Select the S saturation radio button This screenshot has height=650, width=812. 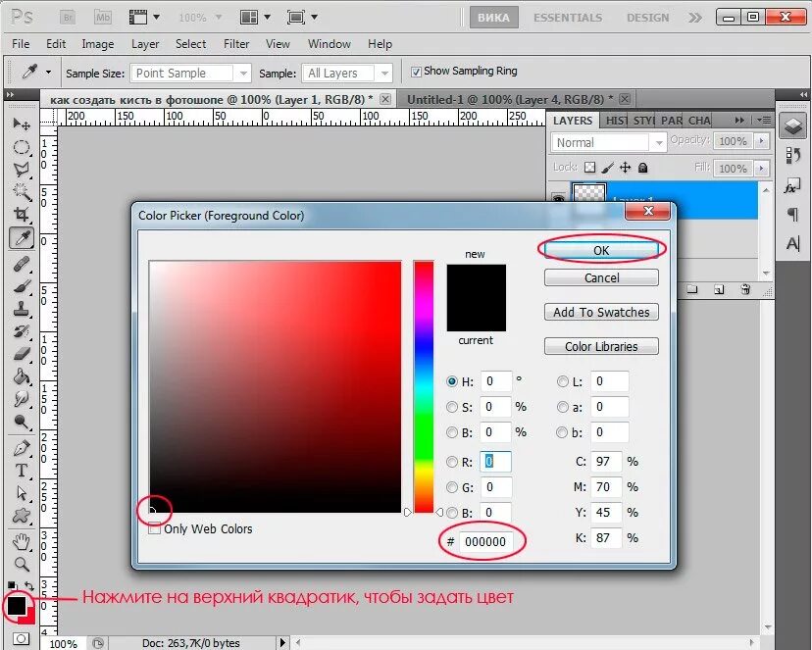click(452, 407)
